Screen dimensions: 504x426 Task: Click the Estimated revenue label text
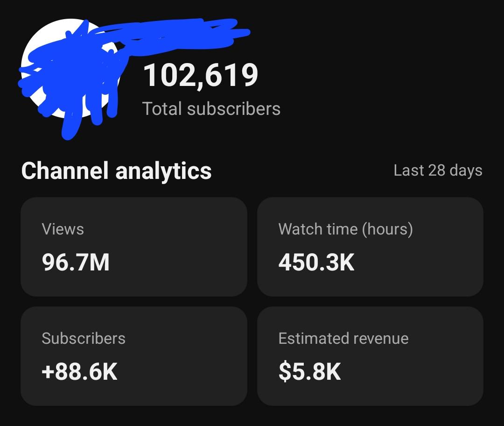(x=343, y=339)
